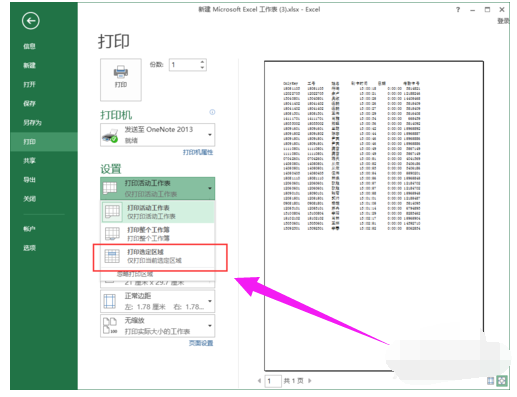Select 打印选定区域 option
The image size is (517, 397).
[158, 256]
